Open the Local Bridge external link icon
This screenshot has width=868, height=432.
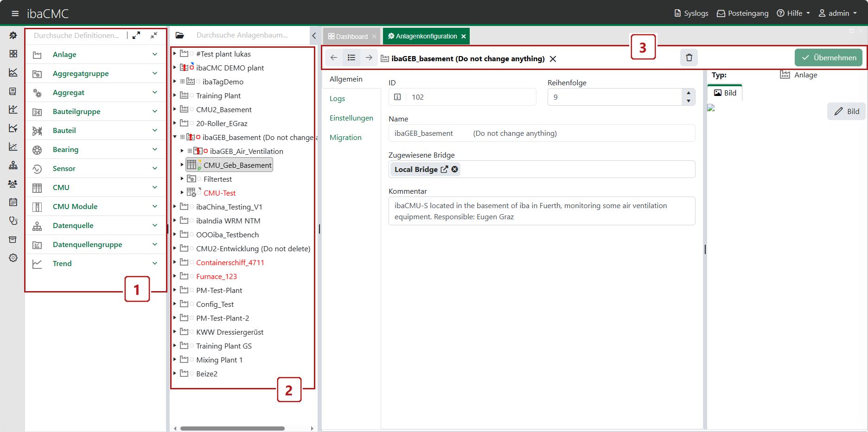444,169
